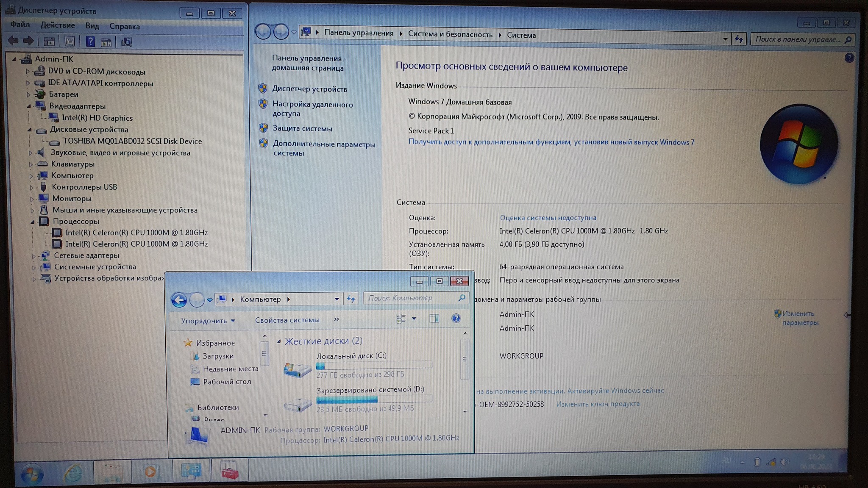Click the Windows Start orb
868x488 pixels.
[x=32, y=474]
